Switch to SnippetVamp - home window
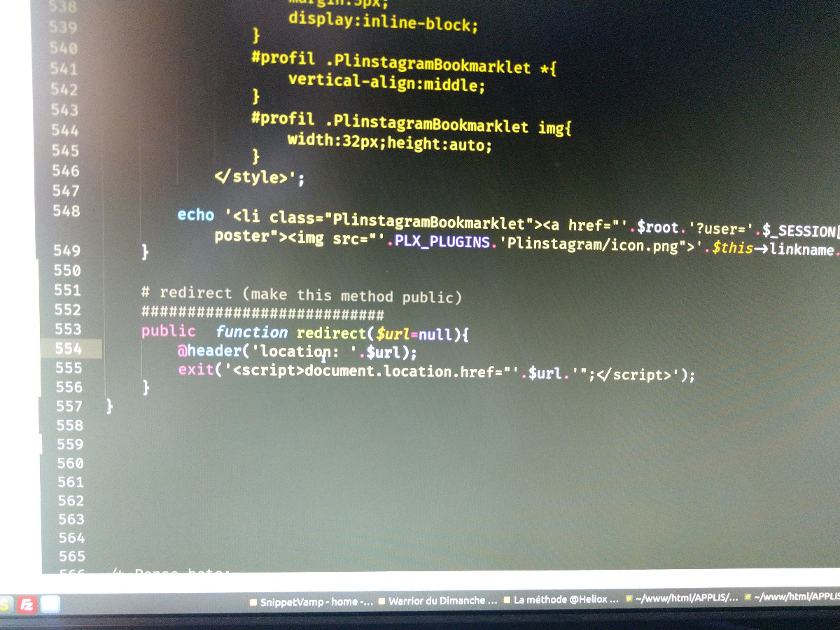Viewport: 840px width, 630px height. click(x=312, y=601)
